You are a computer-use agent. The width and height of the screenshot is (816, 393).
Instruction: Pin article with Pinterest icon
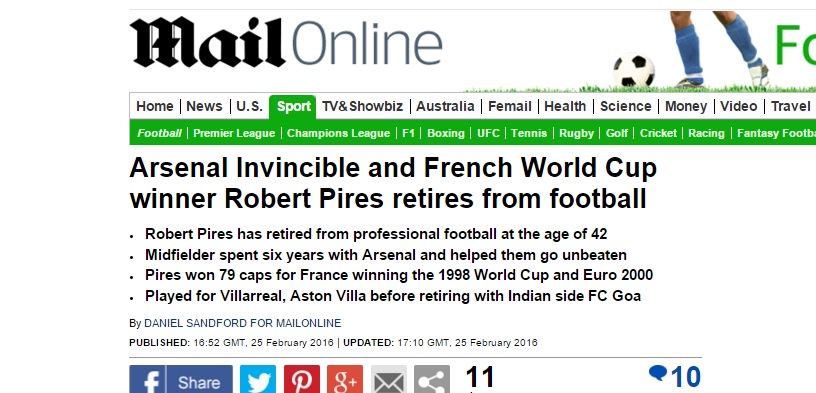[301, 379]
